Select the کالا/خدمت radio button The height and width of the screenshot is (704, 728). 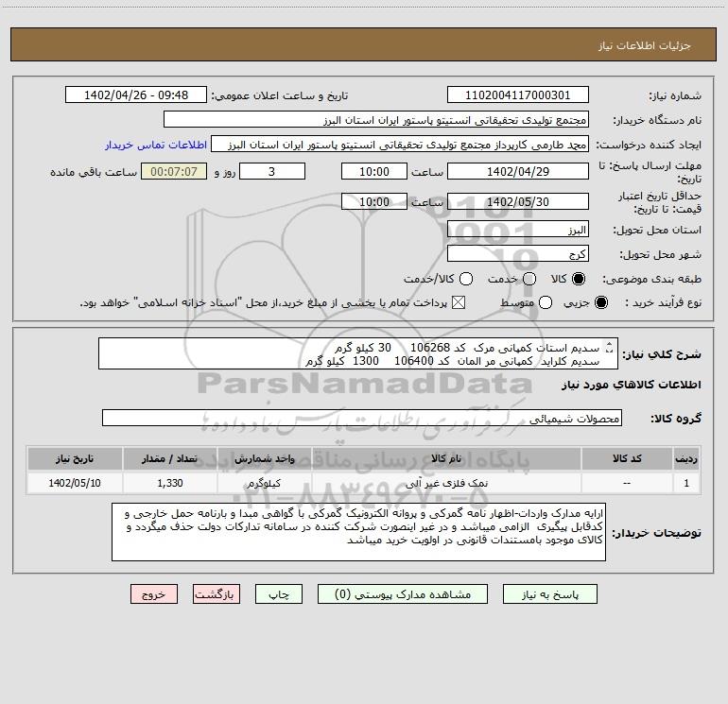pos(466,279)
